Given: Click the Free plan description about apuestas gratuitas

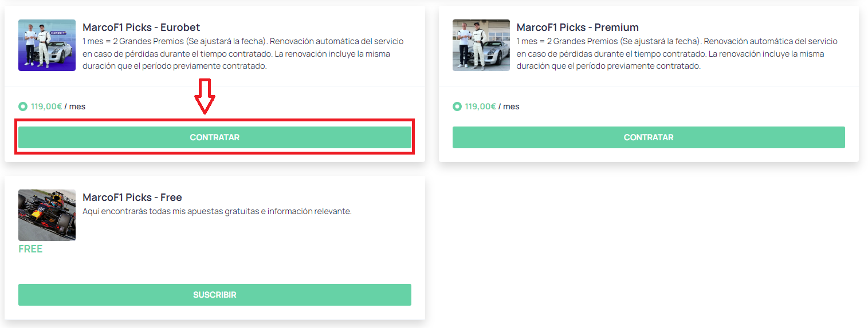Looking at the screenshot, I should coord(217,211).
